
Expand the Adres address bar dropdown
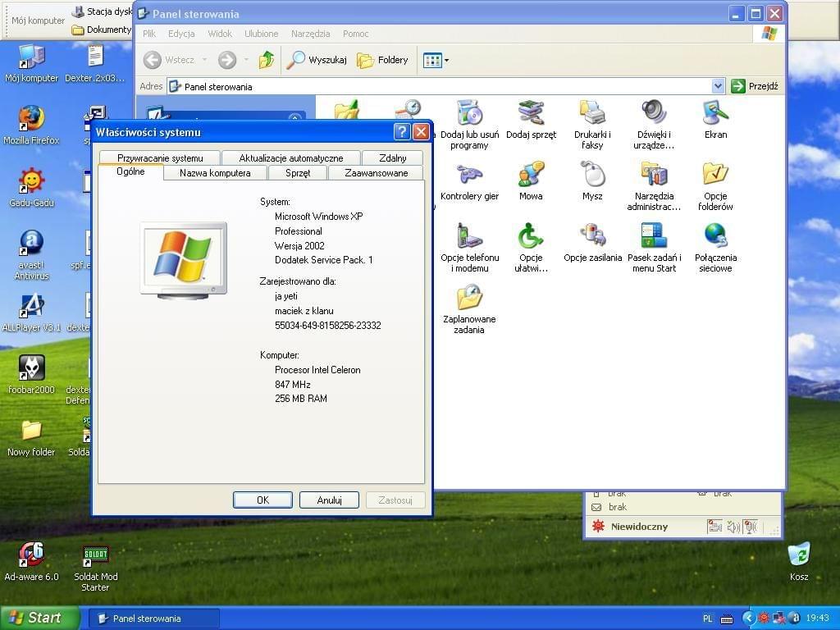click(x=718, y=86)
